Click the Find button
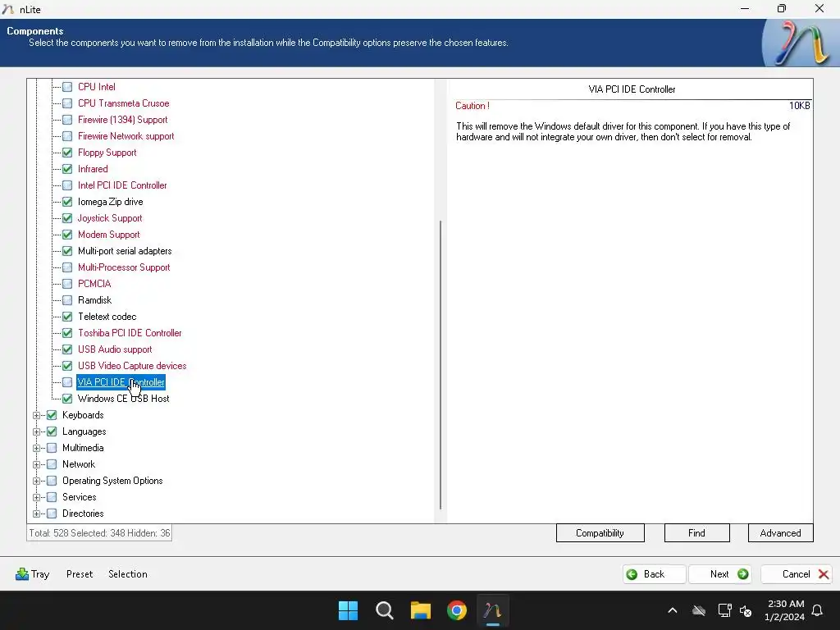 coord(696,533)
